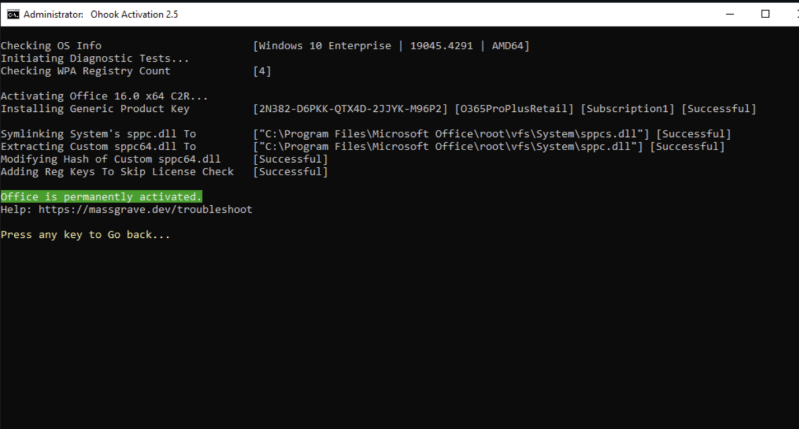Click 'Modifying Hash of Custom sppc64.dll' label

(111, 159)
